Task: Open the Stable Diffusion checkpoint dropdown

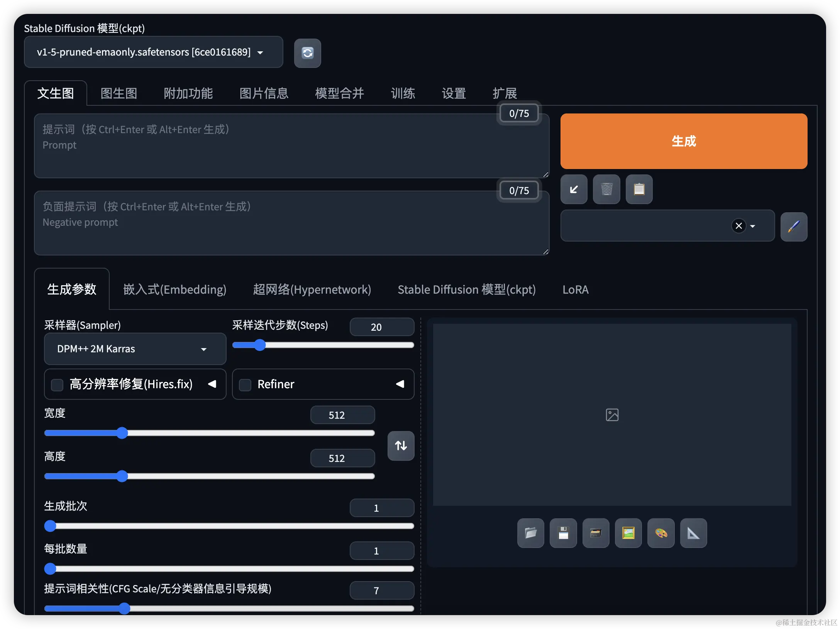Action: (153, 52)
